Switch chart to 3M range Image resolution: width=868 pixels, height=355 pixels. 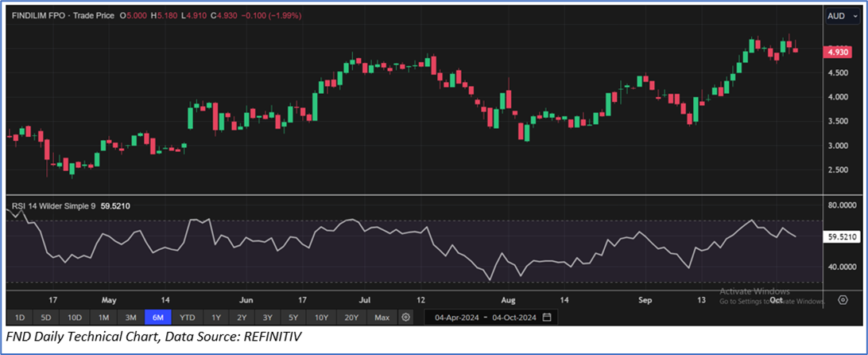(x=130, y=318)
